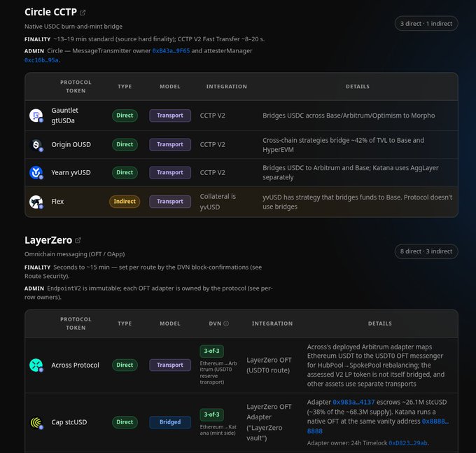The image size is (476, 453).
Task: Open the DVN column info icon
Action: click(x=226, y=323)
